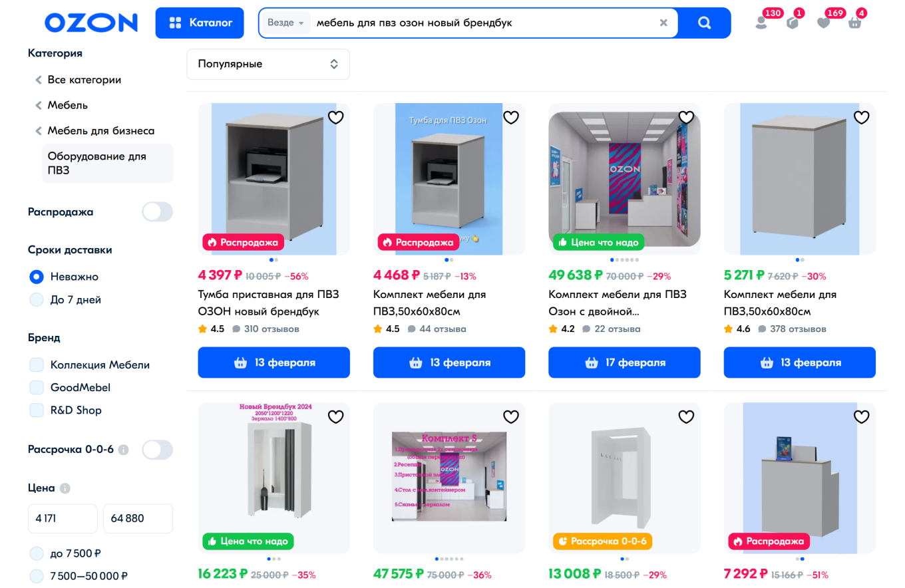Favorite the Комплект S 47 575 ₽ product
Viewport: 905px width, 588px height.
point(511,417)
